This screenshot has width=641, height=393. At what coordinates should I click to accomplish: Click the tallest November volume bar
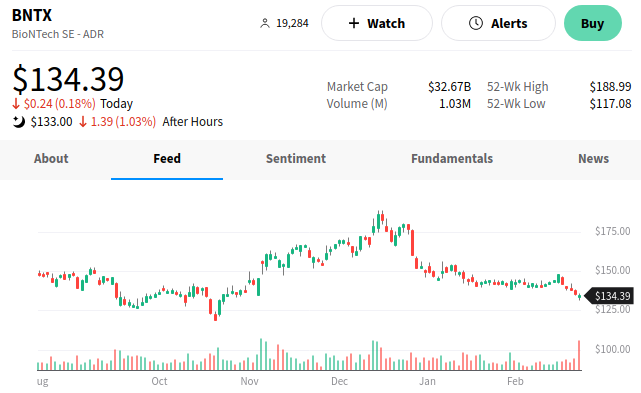click(x=261, y=354)
